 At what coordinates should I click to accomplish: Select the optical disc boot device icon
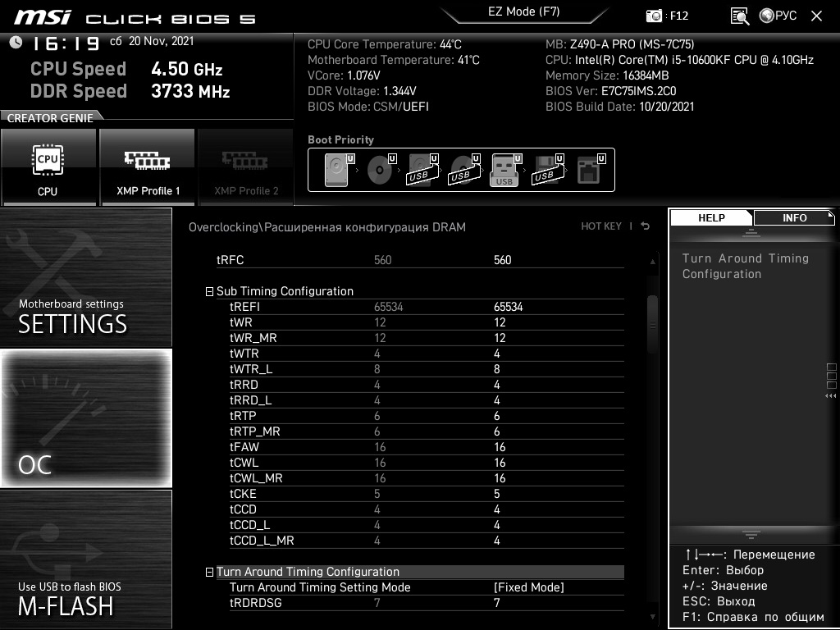[x=380, y=170]
